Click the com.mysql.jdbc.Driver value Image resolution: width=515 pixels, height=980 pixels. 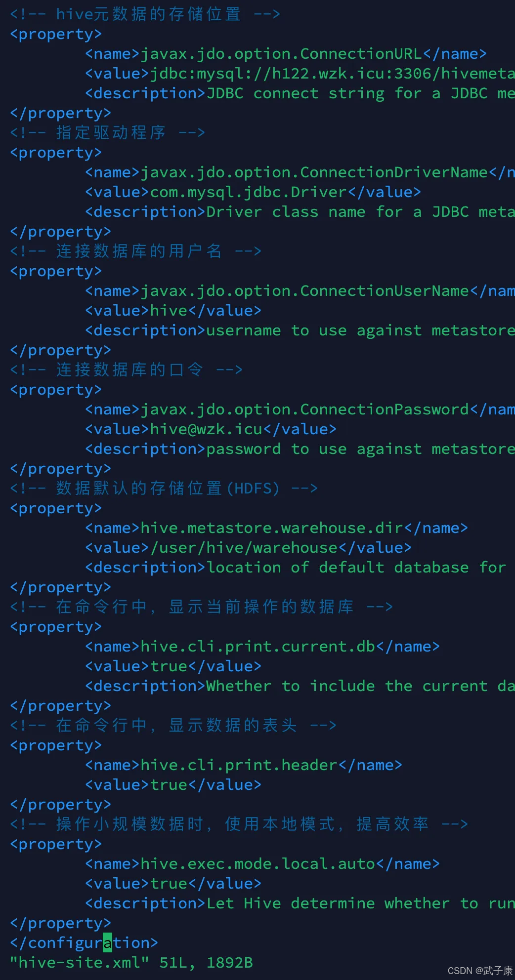click(253, 192)
